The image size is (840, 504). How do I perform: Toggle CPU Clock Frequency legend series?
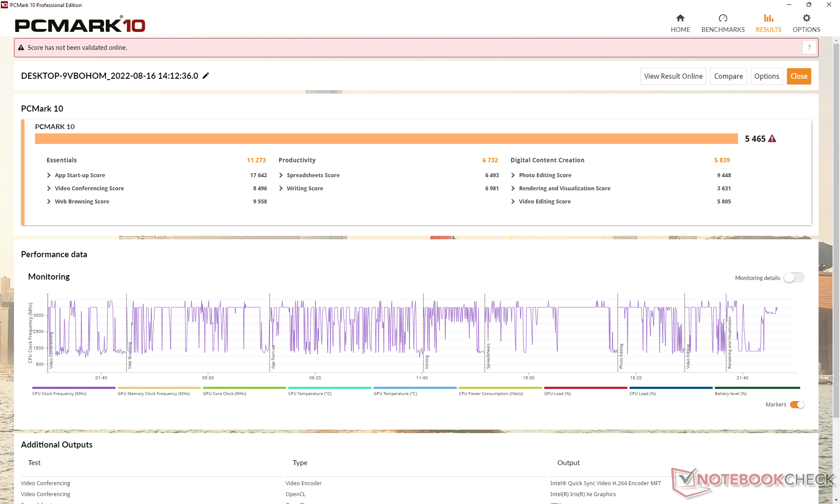(x=59, y=393)
